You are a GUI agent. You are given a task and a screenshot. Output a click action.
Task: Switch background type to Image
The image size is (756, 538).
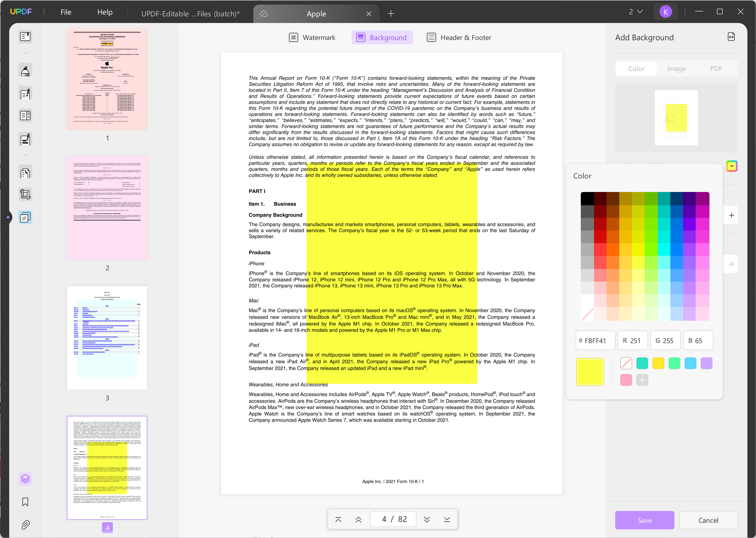tap(676, 68)
